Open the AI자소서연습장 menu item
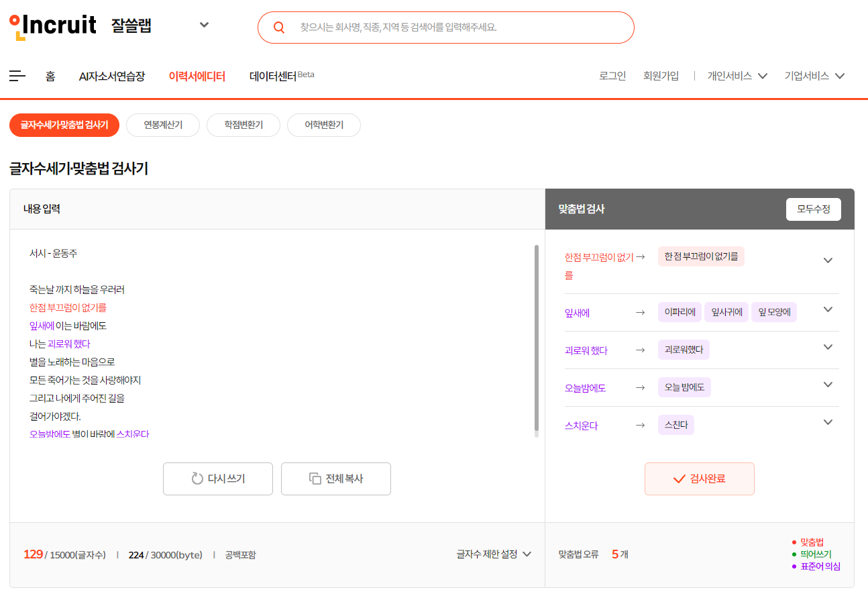868x594 pixels. 112,76
